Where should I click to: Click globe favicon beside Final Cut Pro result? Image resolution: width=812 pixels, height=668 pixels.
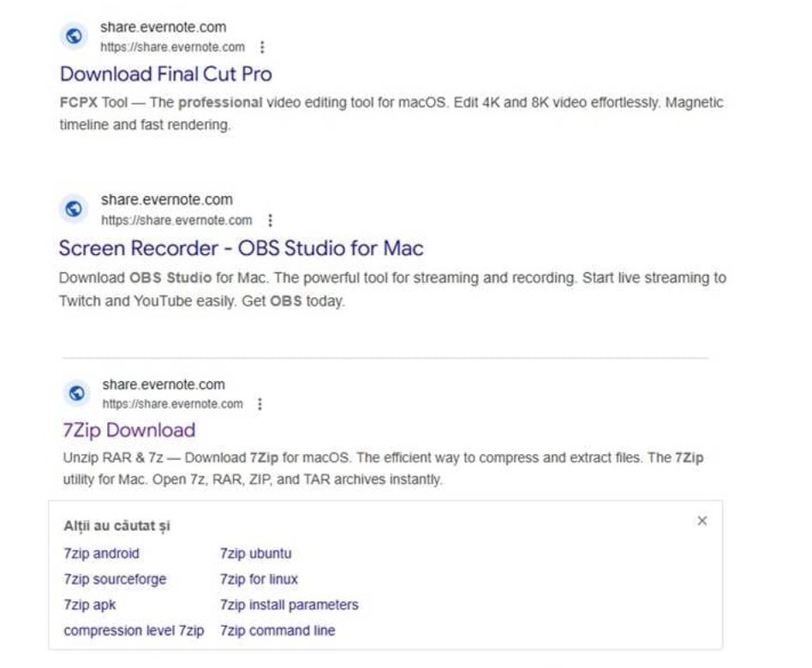(74, 36)
